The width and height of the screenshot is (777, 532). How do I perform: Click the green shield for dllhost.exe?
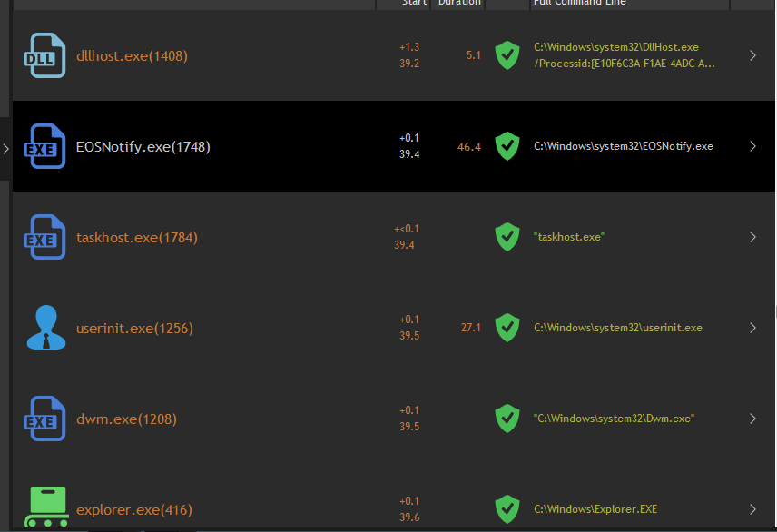pyautogui.click(x=507, y=55)
